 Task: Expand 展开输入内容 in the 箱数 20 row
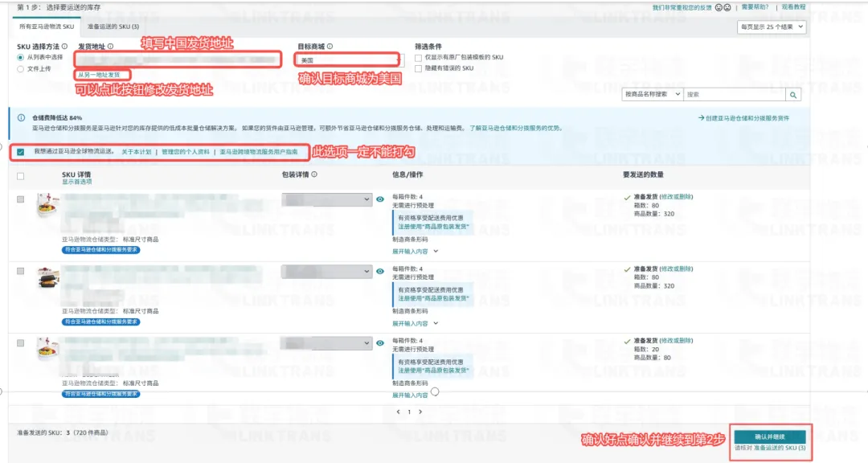tap(416, 395)
